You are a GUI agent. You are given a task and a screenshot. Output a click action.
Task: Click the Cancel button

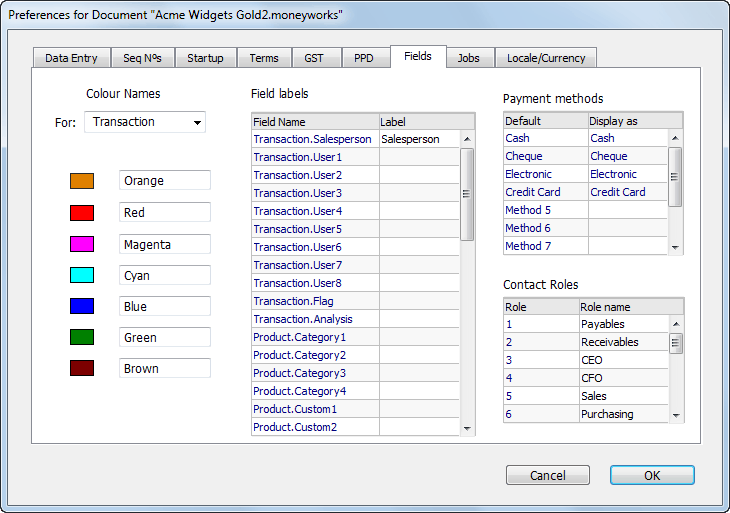pyautogui.click(x=548, y=475)
